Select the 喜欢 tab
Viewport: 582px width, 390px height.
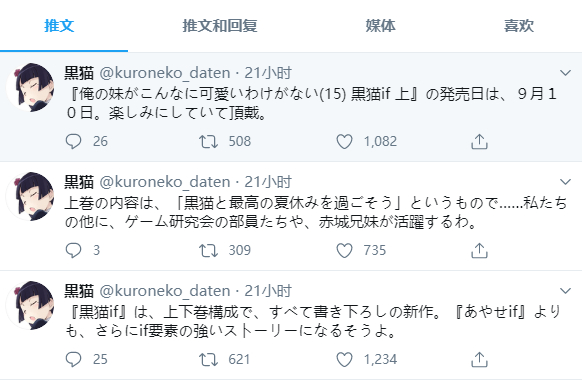coord(519,26)
